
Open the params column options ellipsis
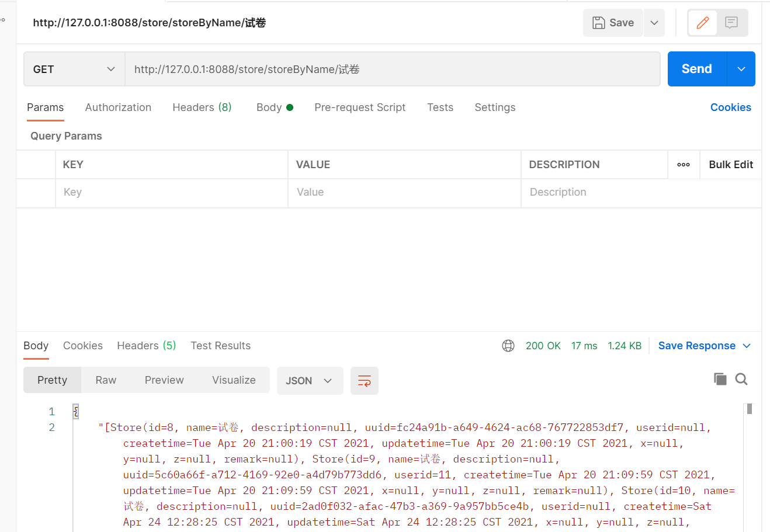point(684,165)
